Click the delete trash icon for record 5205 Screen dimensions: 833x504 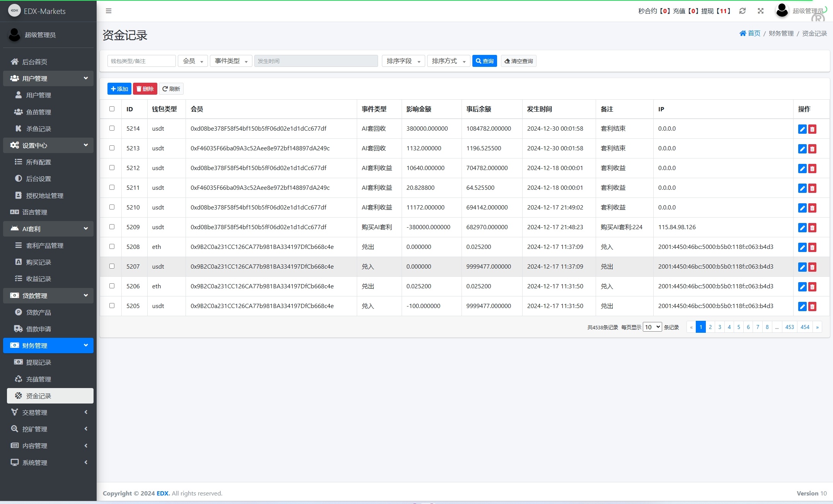click(813, 306)
